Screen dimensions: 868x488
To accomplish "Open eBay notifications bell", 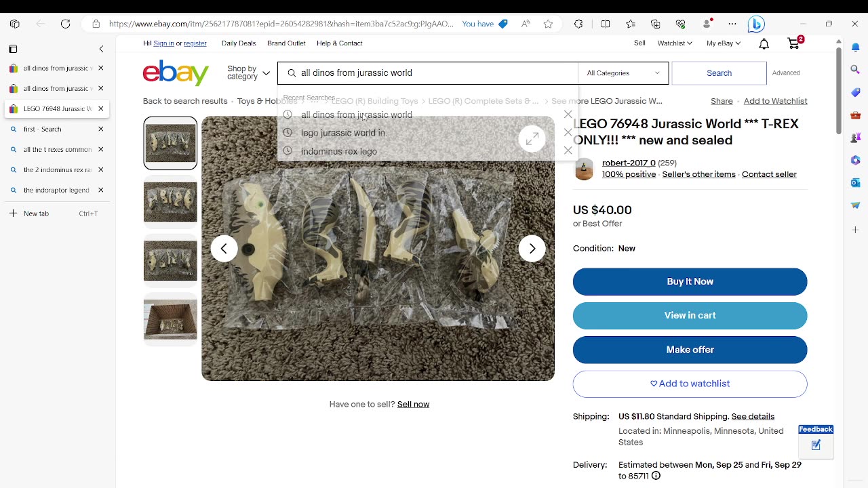I will click(x=764, y=43).
